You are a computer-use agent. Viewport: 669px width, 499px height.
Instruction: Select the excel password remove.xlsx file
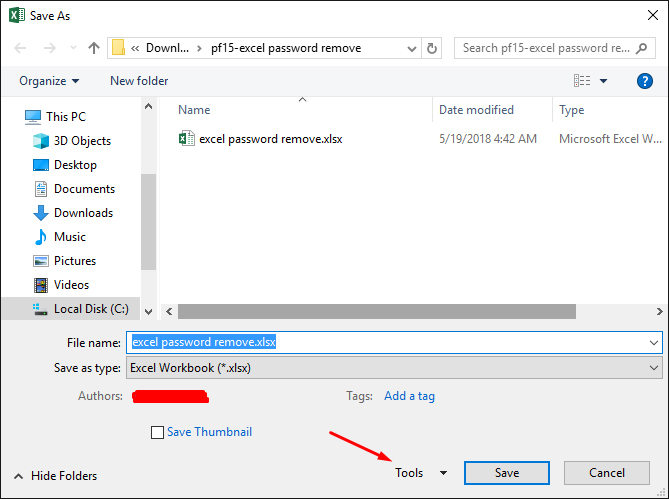[x=270, y=139]
